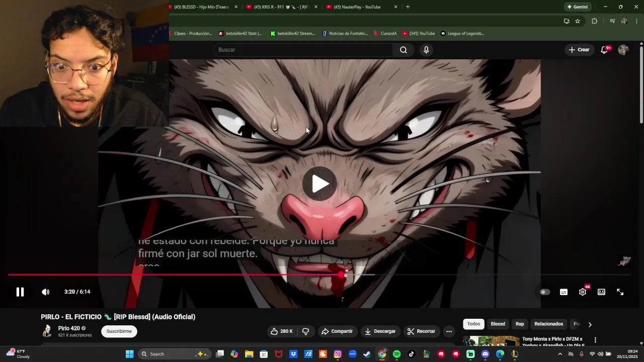Click the red playhead scrubber dot

(x=342, y=275)
